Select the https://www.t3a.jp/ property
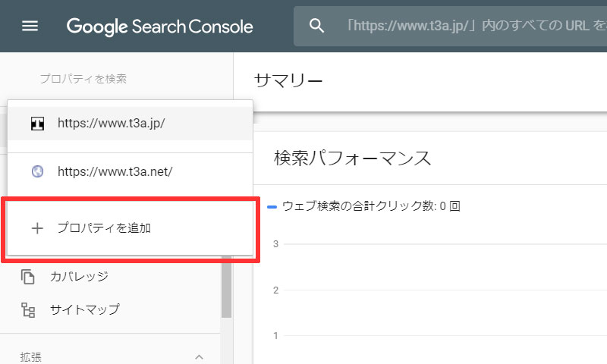Viewport: 607px width, 364px height. [x=130, y=124]
